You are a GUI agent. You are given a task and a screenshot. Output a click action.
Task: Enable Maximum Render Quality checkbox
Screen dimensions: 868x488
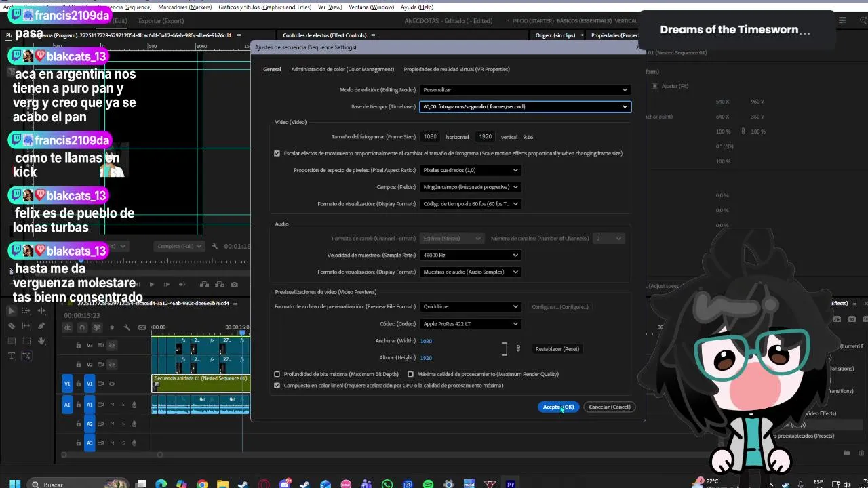[x=410, y=374]
